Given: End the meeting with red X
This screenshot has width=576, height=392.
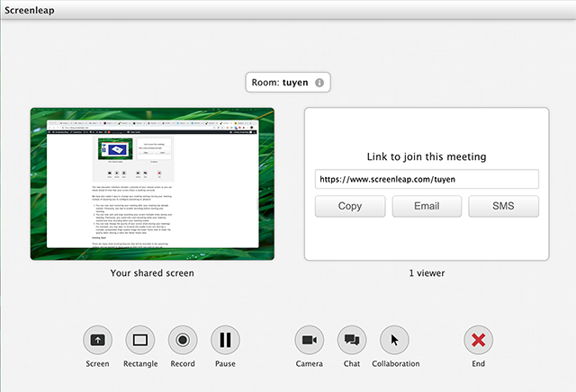Looking at the screenshot, I should click(478, 340).
